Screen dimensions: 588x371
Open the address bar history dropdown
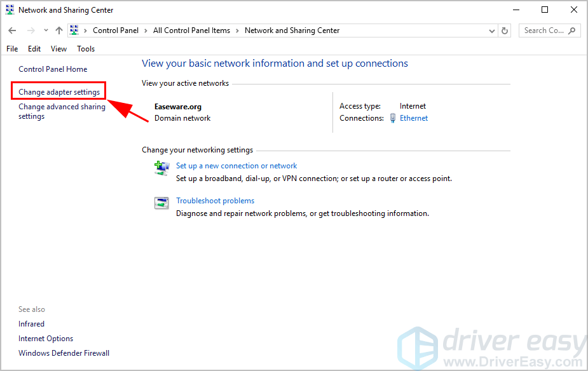tap(491, 30)
